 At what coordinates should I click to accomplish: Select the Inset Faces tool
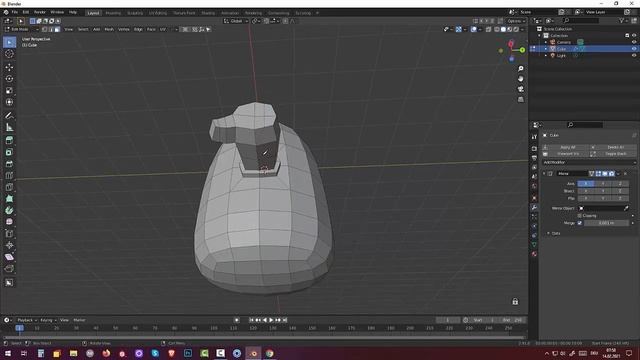click(9, 152)
